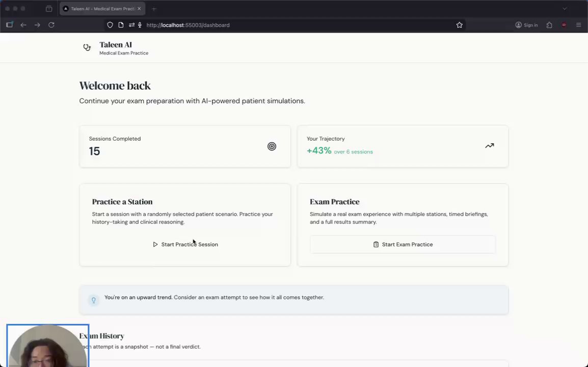The width and height of the screenshot is (588, 367).
Task: Click the trending-up arrow on Your Trajectory
Action: (x=489, y=146)
